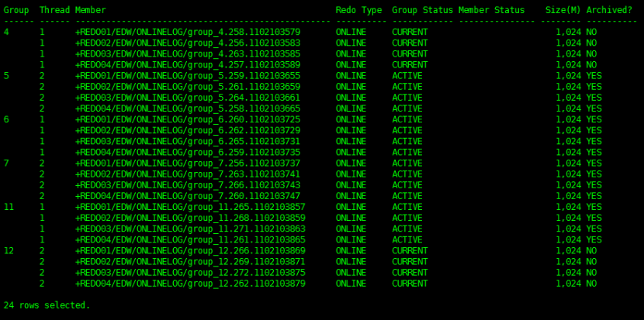Click the group number 4
The height and width of the screenshot is (320, 644).
pos(6,32)
